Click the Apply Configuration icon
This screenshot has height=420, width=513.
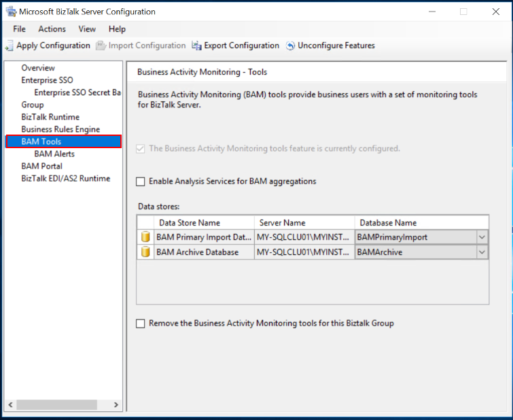click(x=9, y=46)
